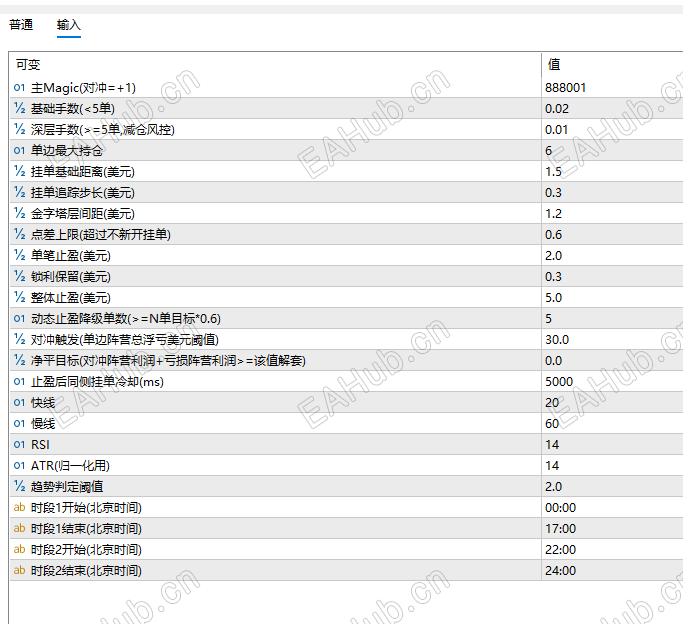
Task: Select the 挂单追踪步长(美元) parameter name
Action: 83,193
